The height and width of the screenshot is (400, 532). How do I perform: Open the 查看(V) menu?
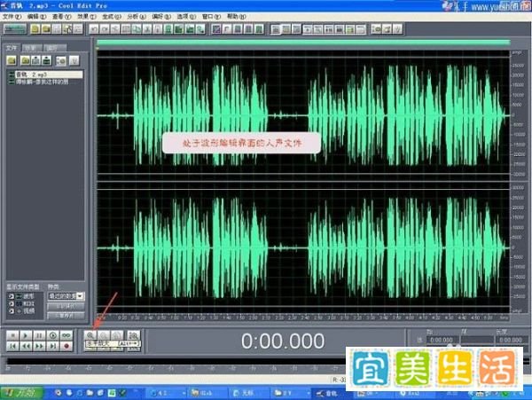[x=62, y=16]
